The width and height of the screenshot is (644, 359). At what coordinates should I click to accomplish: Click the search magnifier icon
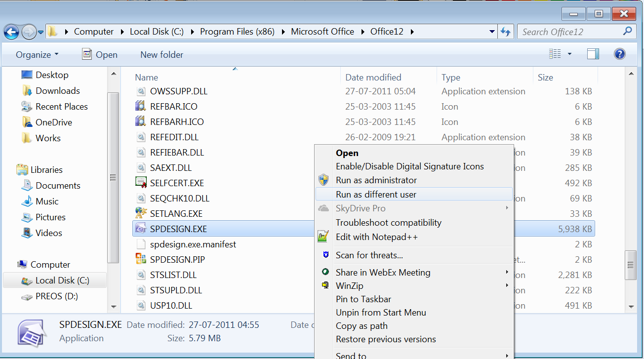click(x=627, y=31)
